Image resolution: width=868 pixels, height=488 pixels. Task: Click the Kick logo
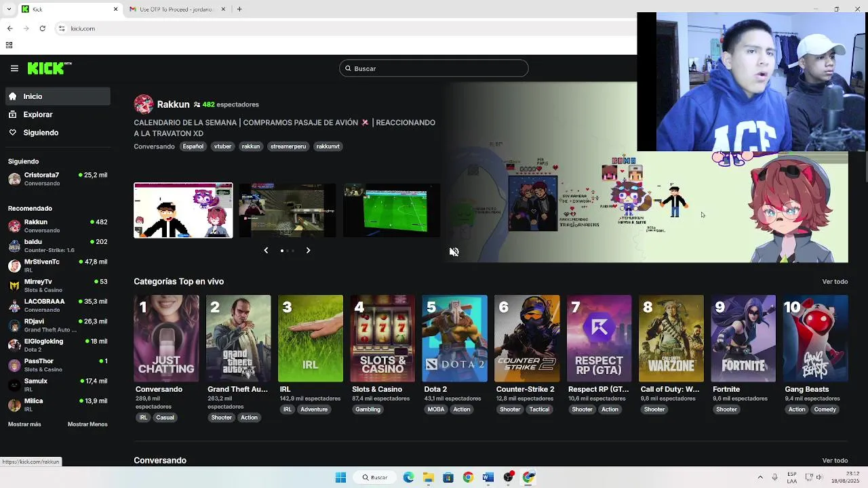(50, 68)
